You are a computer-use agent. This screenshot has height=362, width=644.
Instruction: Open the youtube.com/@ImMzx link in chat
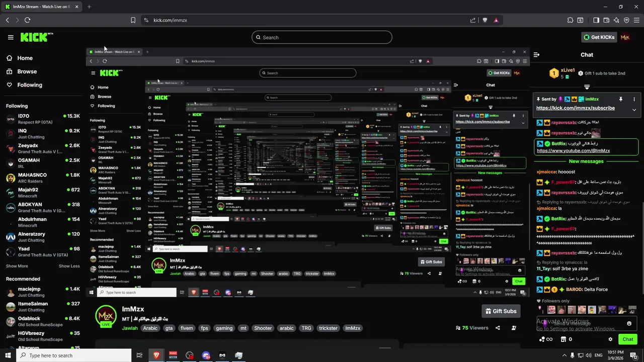pos(573,151)
